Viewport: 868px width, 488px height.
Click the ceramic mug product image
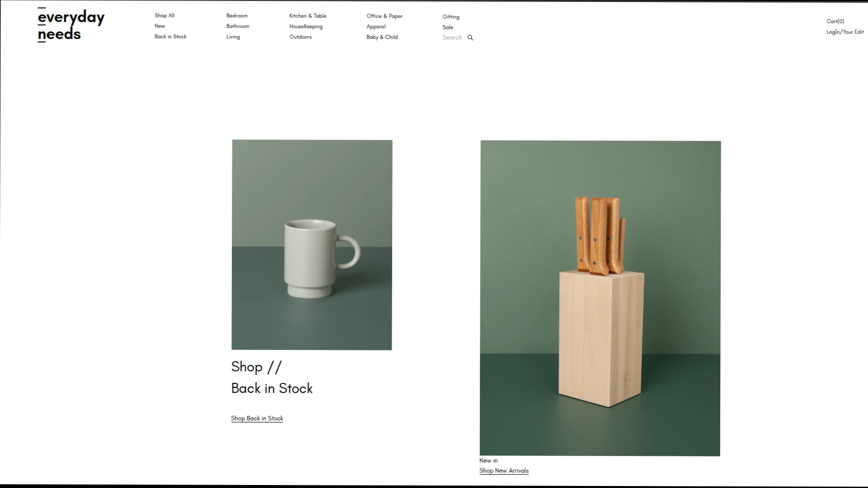click(x=312, y=245)
